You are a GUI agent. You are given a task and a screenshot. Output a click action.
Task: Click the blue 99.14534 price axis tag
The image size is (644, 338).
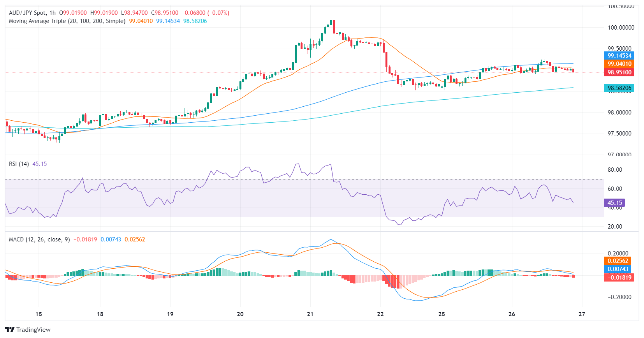pyautogui.click(x=619, y=56)
